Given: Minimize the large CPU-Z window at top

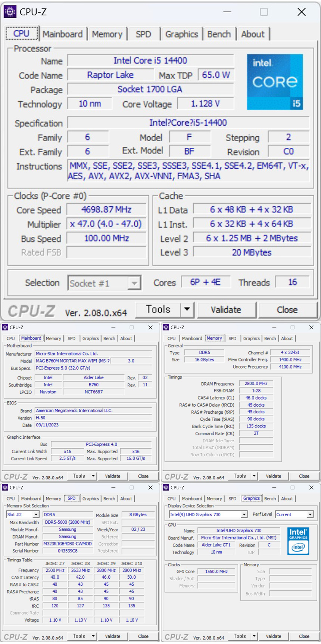Looking at the screenshot, I should point(227,12).
